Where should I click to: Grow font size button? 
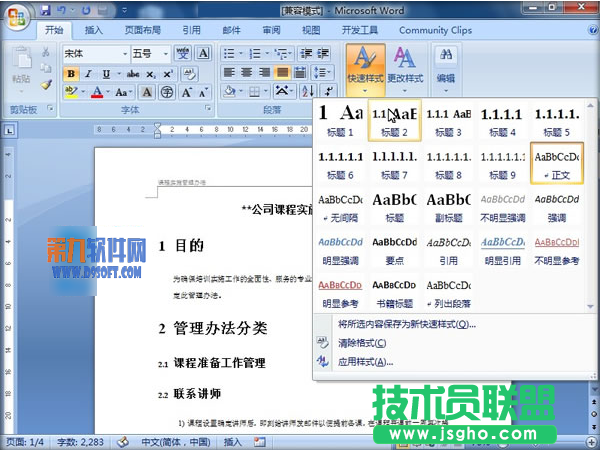click(x=186, y=92)
